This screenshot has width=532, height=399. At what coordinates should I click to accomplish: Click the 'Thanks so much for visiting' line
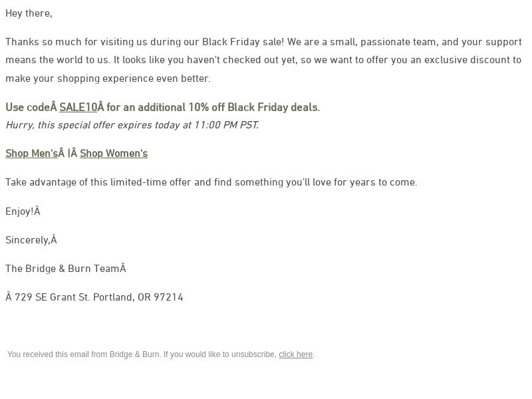pos(263,42)
